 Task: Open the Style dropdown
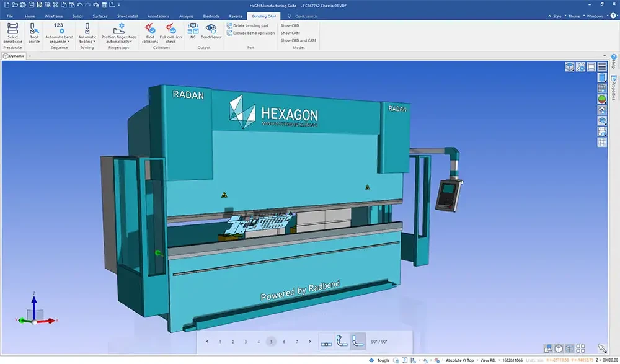coord(557,16)
